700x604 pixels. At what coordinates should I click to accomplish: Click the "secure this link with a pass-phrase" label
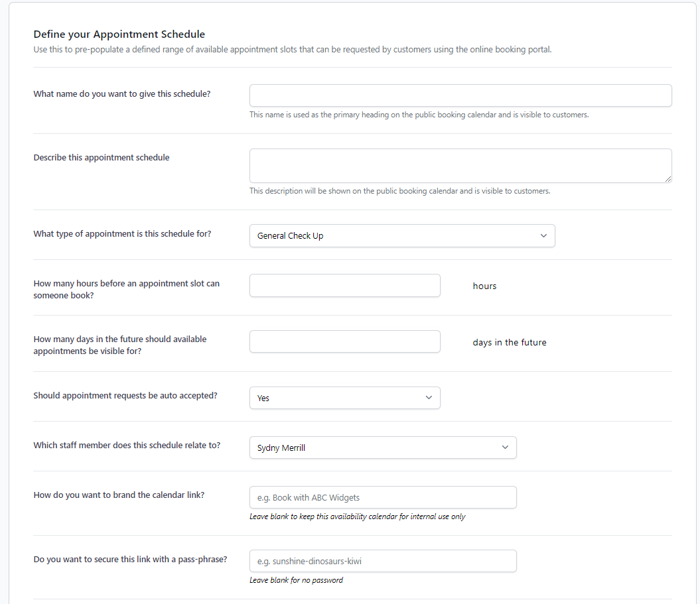coord(130,560)
